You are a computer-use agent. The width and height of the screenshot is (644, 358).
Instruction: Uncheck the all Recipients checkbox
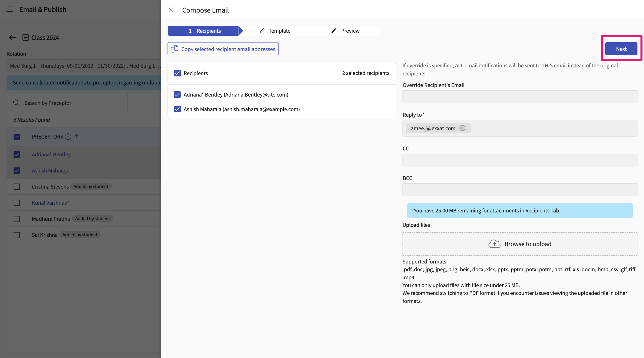(177, 73)
